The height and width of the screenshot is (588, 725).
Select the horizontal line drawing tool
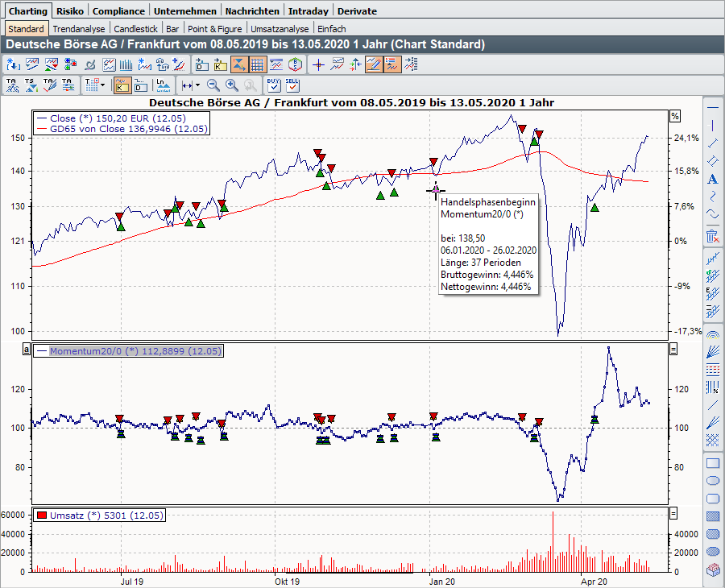(x=712, y=106)
